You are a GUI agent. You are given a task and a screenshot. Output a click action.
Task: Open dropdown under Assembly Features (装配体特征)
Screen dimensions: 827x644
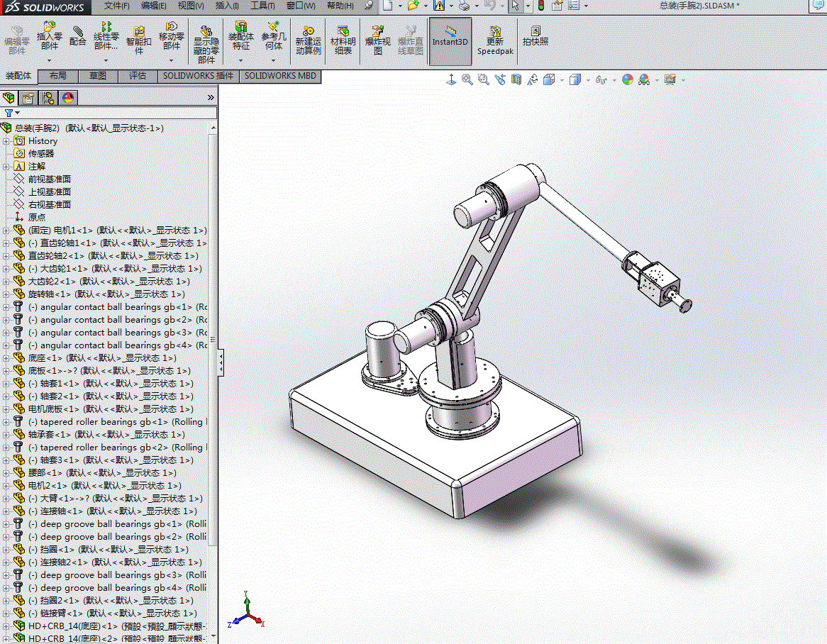[x=241, y=60]
